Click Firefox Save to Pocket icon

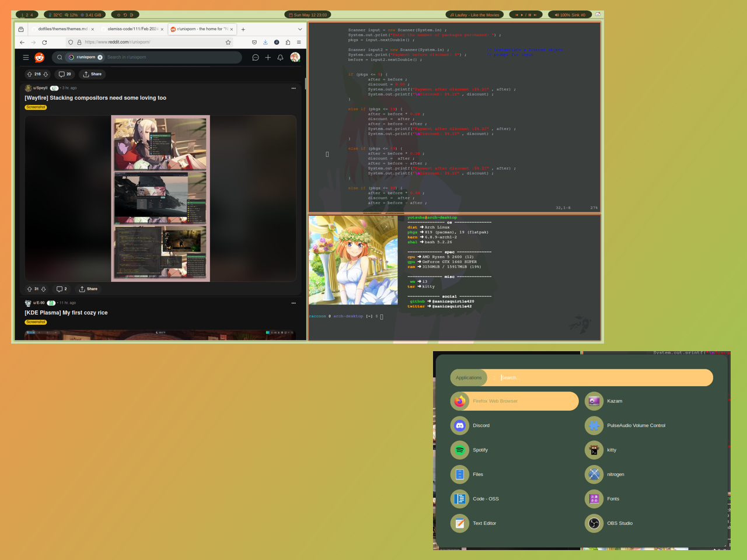(254, 42)
